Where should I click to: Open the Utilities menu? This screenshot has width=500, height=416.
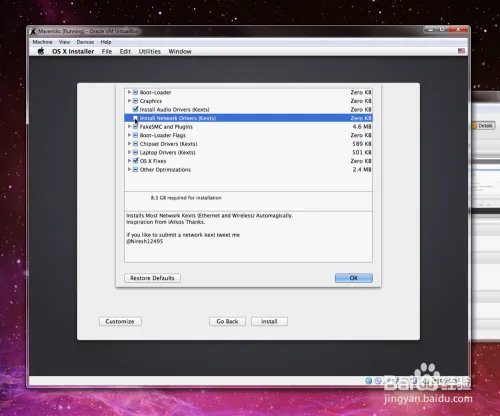[150, 51]
